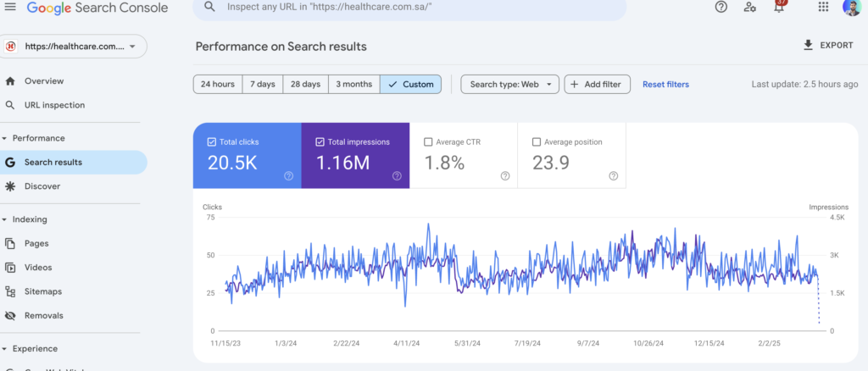The height and width of the screenshot is (371, 868).
Task: Click the search magnifier in URL bar
Action: [209, 7]
